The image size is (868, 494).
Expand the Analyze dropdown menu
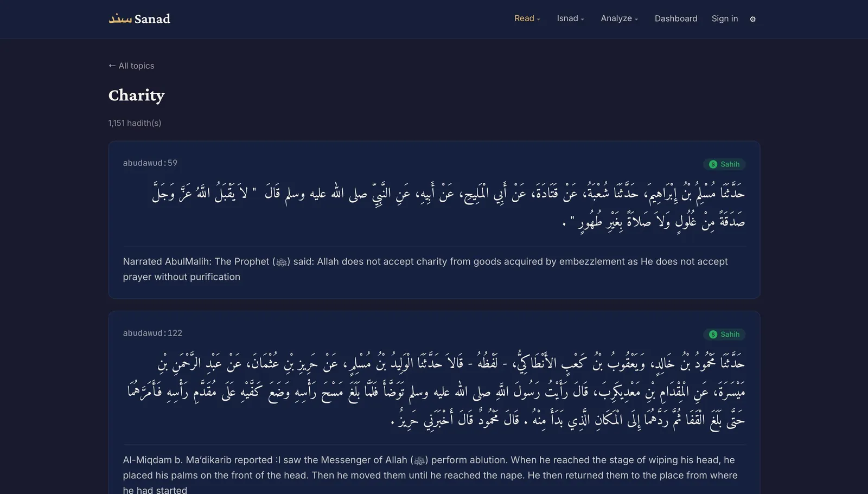[x=620, y=18]
